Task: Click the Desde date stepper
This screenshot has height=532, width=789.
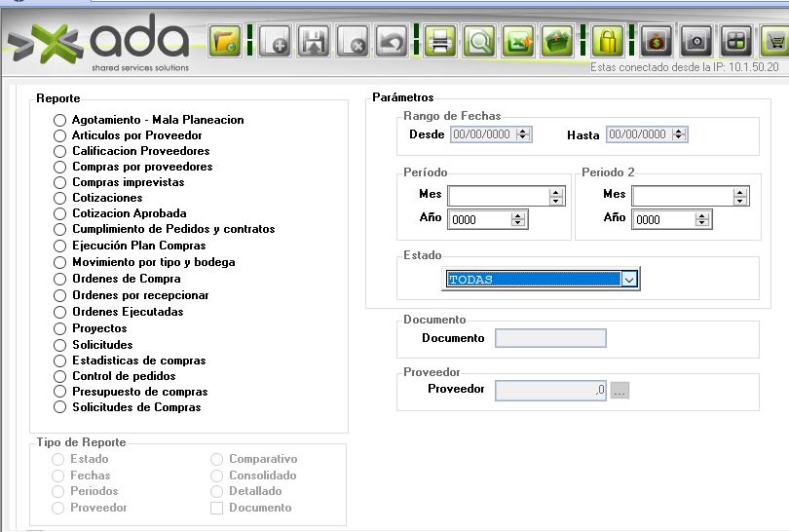Action: tap(523, 134)
